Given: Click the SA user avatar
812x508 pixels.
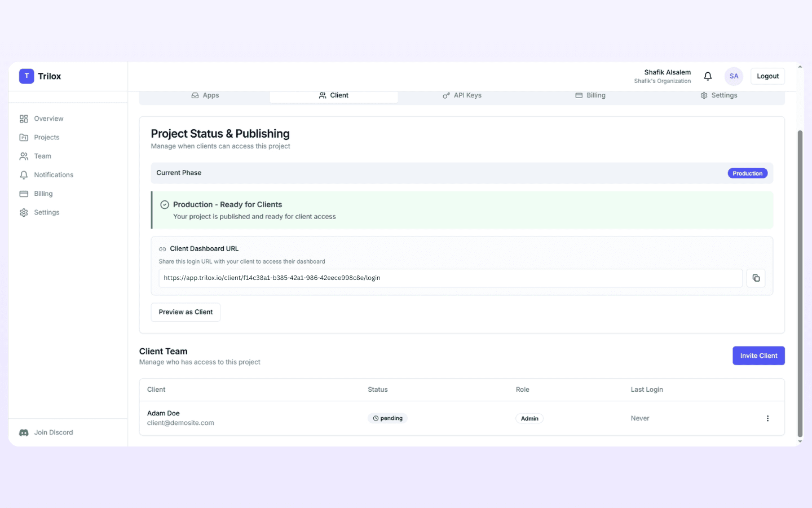Looking at the screenshot, I should tap(734, 76).
